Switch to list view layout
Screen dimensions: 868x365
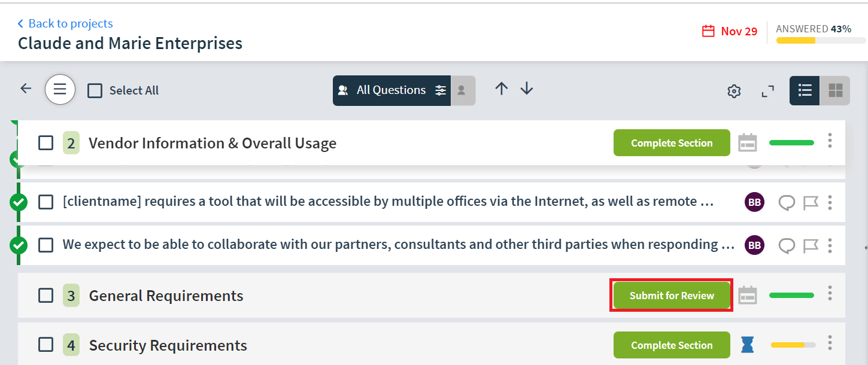coord(805,90)
